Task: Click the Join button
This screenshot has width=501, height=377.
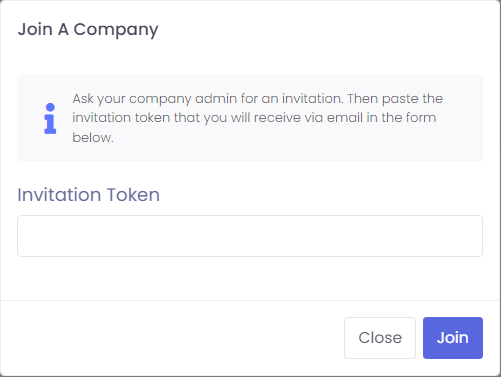Action: click(x=453, y=338)
